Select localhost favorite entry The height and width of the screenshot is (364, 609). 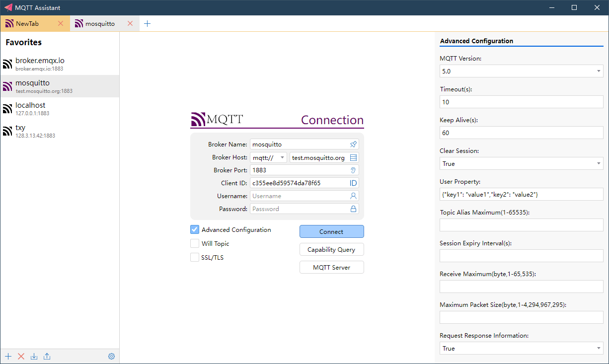coord(60,109)
